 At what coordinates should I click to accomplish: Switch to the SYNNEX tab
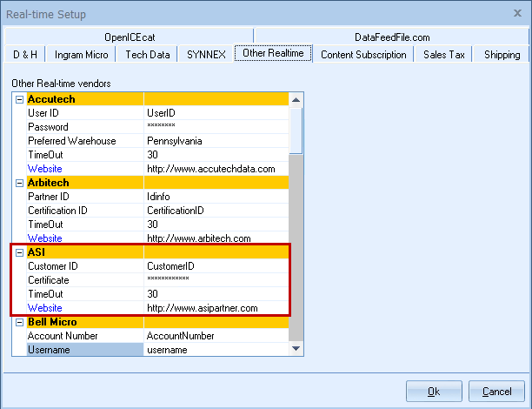tap(206, 54)
